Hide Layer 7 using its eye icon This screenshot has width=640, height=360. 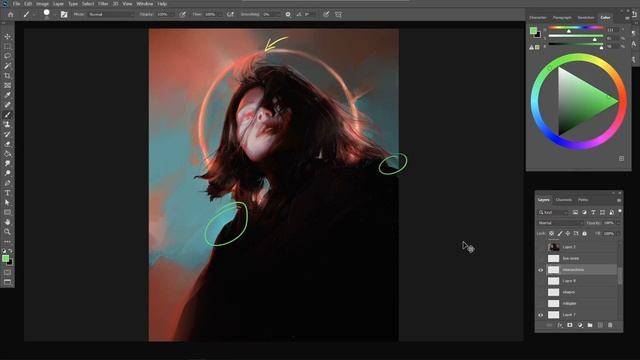coord(540,315)
